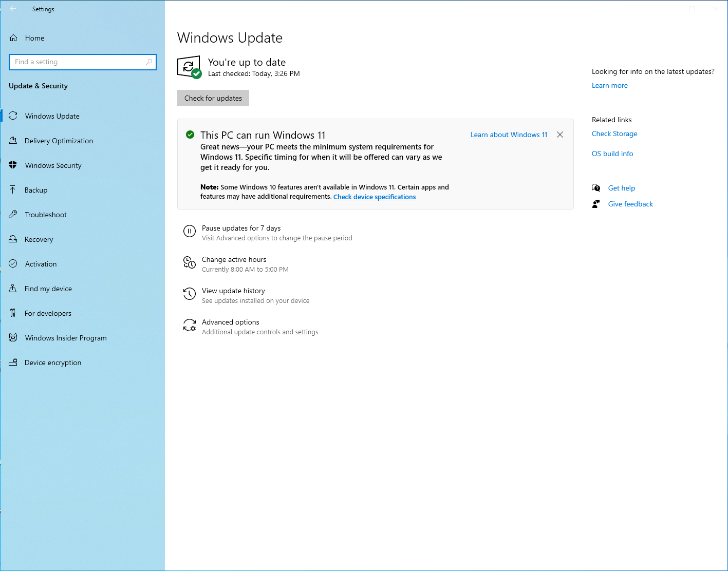The width and height of the screenshot is (728, 571).
Task: Focus the Find a setting search box
Action: tap(83, 62)
